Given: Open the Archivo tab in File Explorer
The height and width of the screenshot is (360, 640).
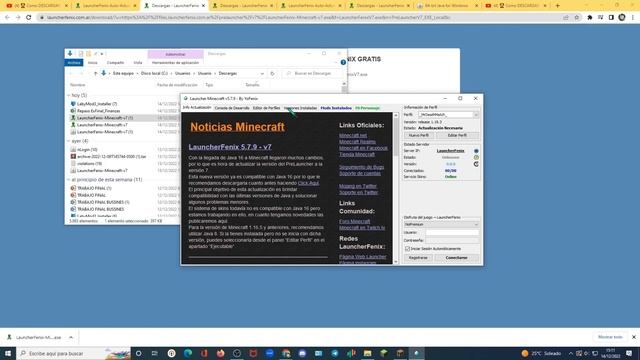Looking at the screenshot, I should click(74, 62).
